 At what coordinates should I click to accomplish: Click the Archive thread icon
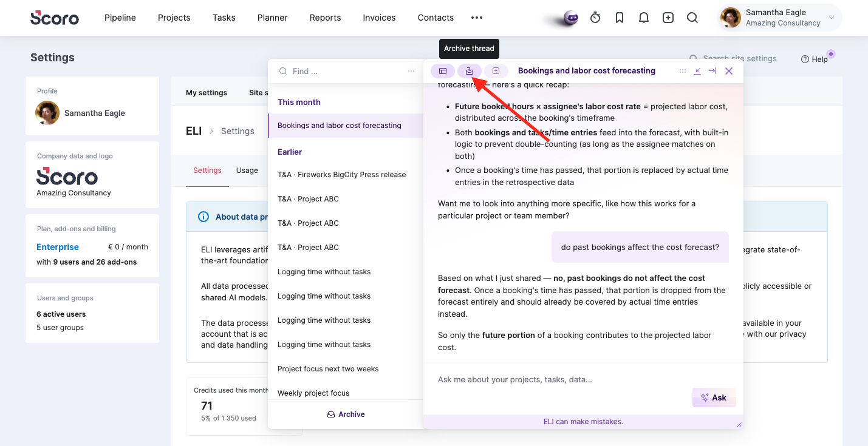click(x=470, y=71)
